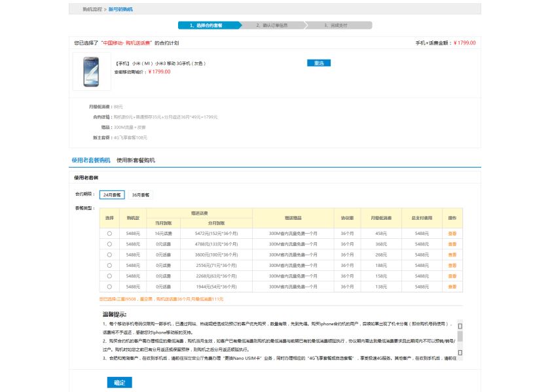Click the tips box scroll-down arrow
Image resolution: width=550 pixels, height=392 pixels.
pos(460,353)
